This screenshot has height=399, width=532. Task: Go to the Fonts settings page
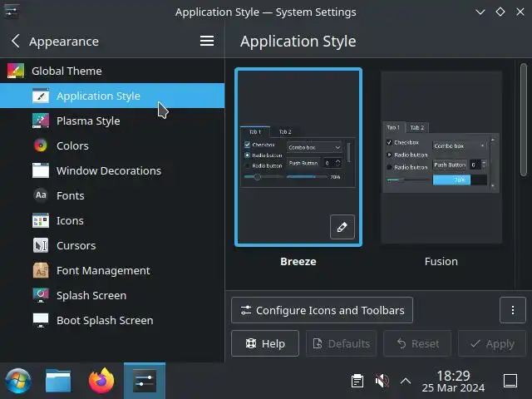[x=112, y=195]
